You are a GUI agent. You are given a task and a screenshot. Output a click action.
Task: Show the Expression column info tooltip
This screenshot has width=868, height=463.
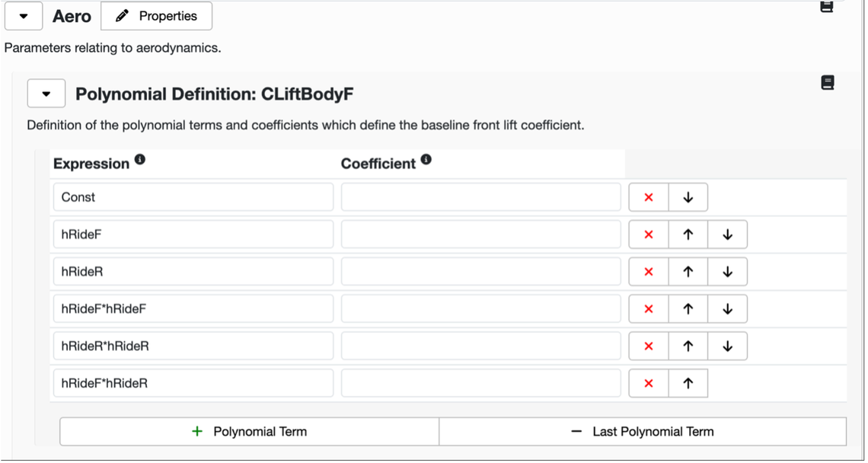140,159
